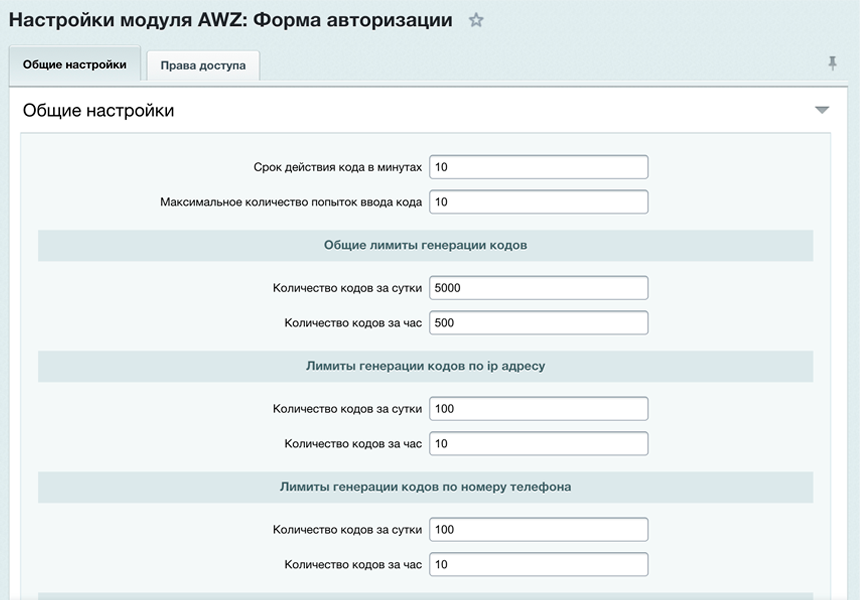Viewport: 860px width, 600px height.
Task: Edit IP limits Количество кодов за час field
Action: (538, 444)
